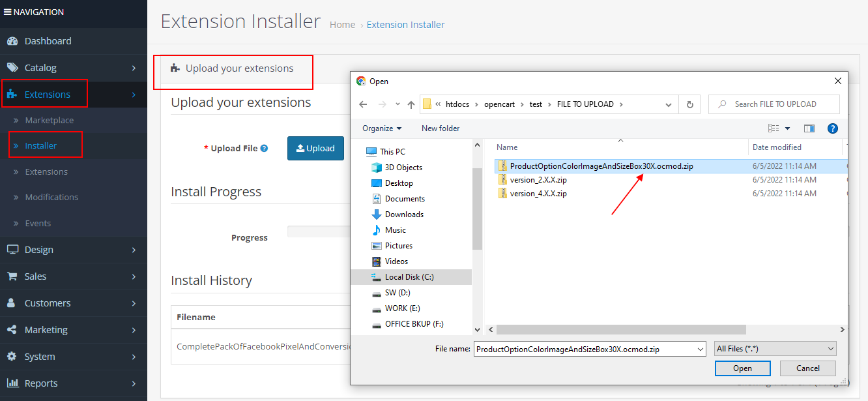The image size is (868, 401).
Task: Go up one folder with up arrow
Action: coord(411,104)
